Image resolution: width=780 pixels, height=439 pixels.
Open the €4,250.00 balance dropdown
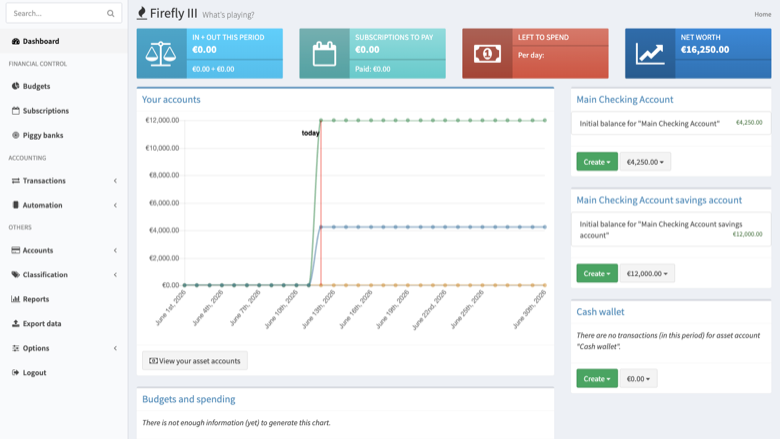pyautogui.click(x=645, y=162)
